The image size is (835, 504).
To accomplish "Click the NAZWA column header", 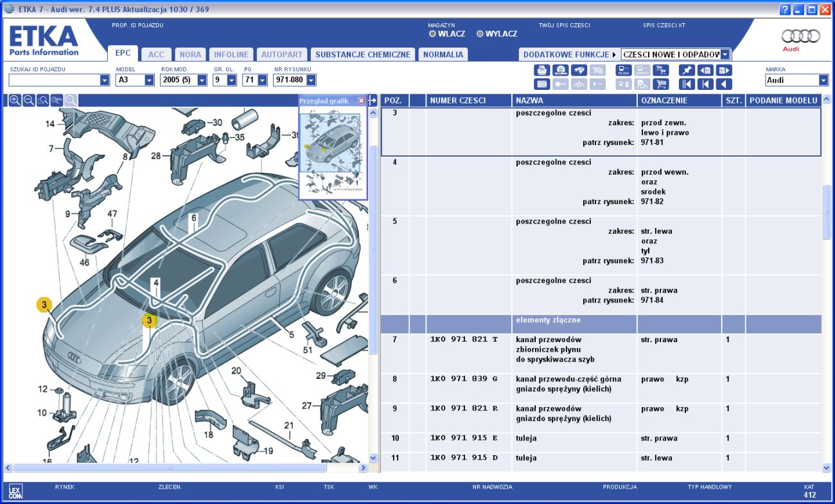I will [x=575, y=100].
